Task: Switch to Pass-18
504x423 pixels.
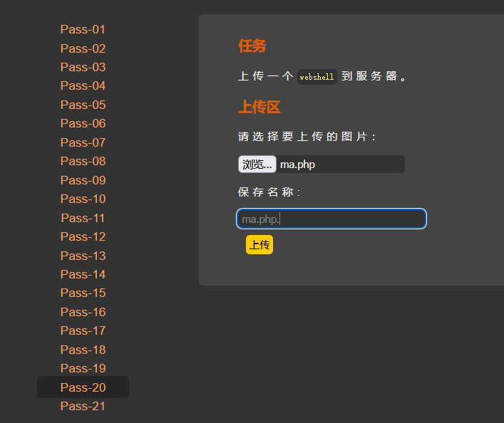Action: [x=83, y=350]
